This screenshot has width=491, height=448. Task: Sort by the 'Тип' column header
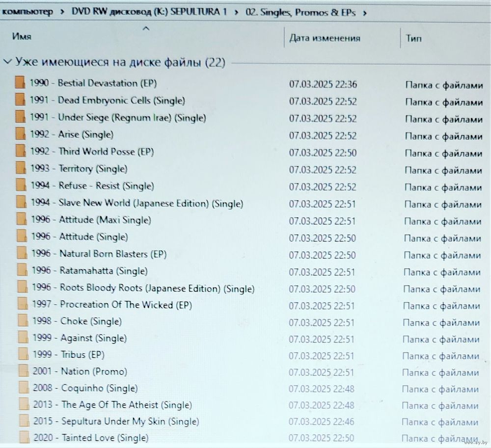[413, 38]
